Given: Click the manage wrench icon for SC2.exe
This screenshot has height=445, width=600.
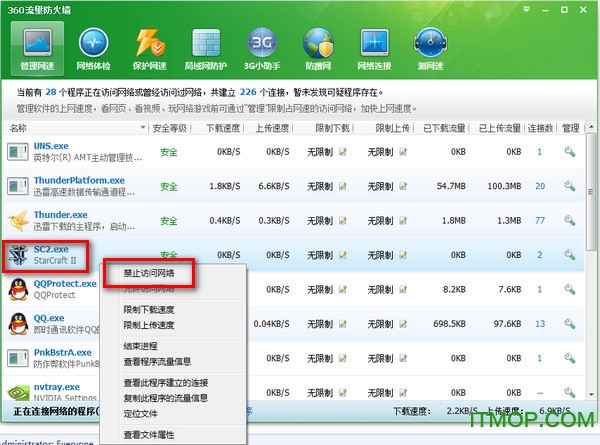Looking at the screenshot, I should point(570,255).
